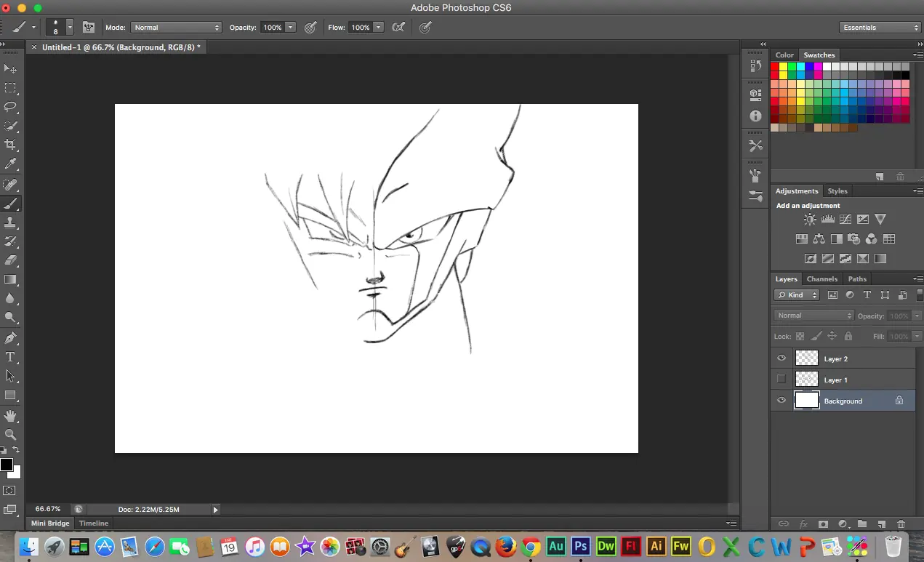Select the History Brush tool

[x=10, y=241]
